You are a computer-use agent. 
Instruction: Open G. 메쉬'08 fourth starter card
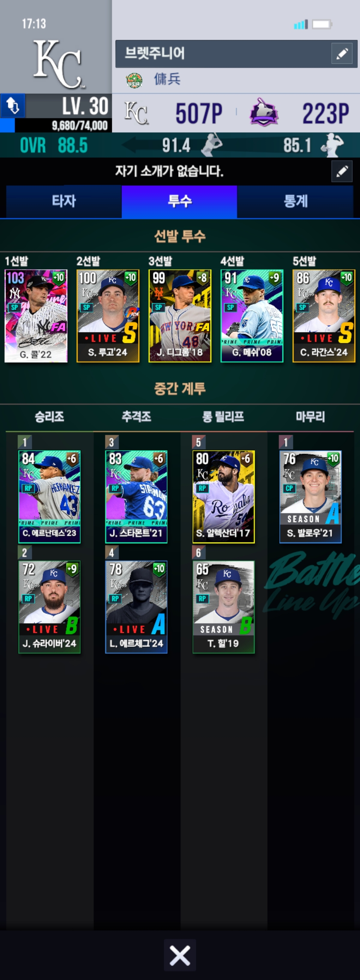click(x=252, y=316)
